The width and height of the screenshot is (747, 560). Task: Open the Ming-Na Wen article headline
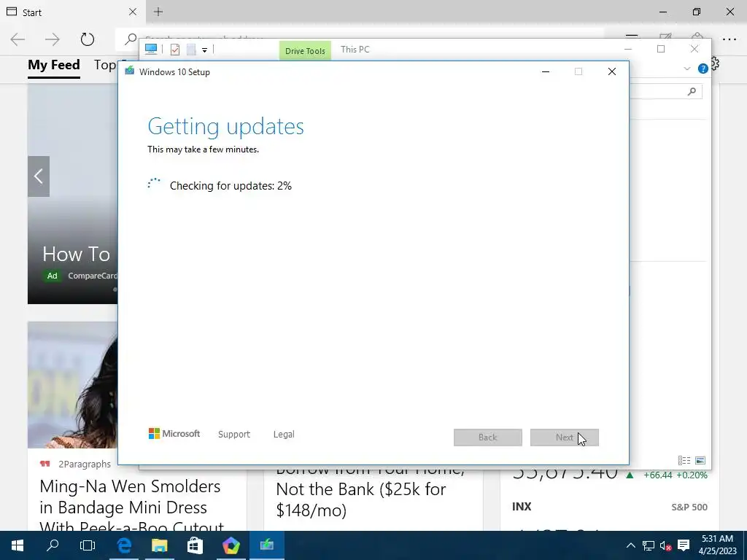click(x=131, y=507)
